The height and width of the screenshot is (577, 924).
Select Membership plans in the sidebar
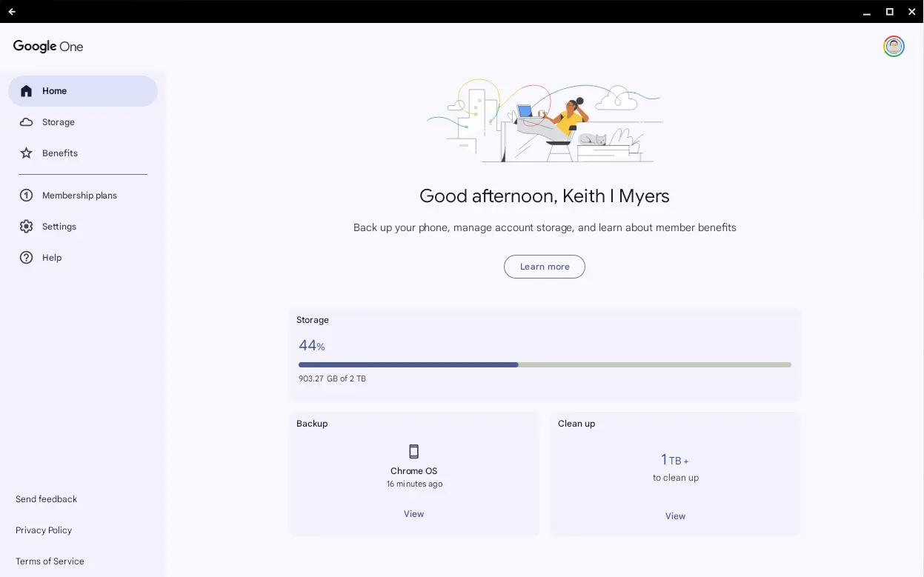pos(79,196)
